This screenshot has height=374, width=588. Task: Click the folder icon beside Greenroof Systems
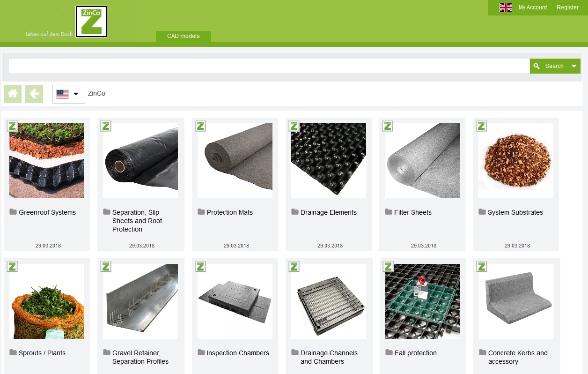click(x=13, y=212)
